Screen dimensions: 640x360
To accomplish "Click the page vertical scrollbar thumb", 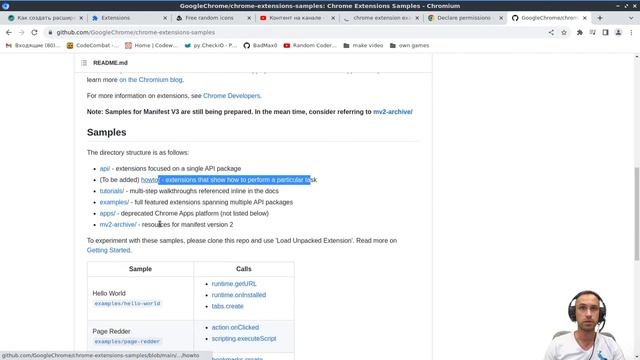I will pyautogui.click(x=636, y=214).
